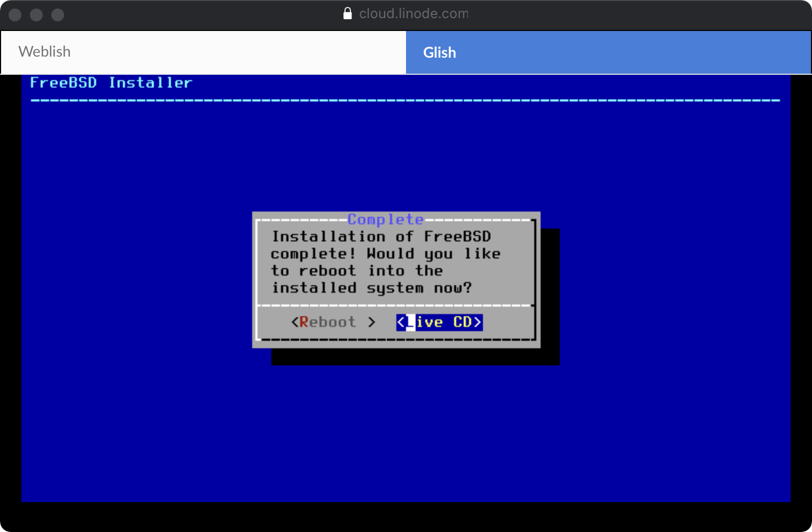This screenshot has height=532, width=812.
Task: Click the padlock icon beside the URL
Action: [x=347, y=13]
